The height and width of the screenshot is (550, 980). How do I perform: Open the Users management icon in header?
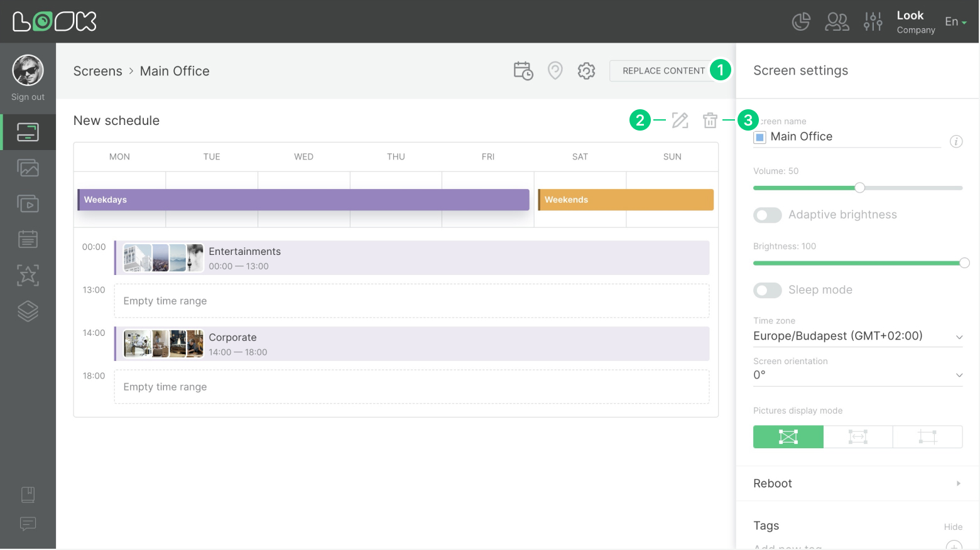[x=837, y=21]
